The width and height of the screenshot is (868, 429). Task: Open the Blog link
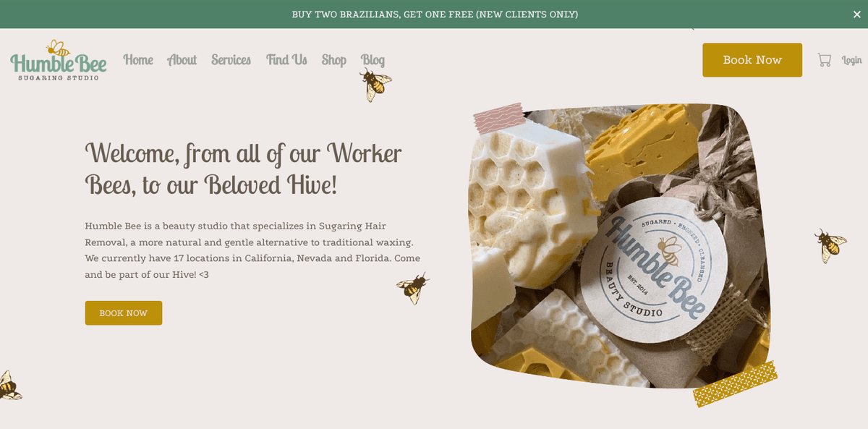click(x=373, y=60)
